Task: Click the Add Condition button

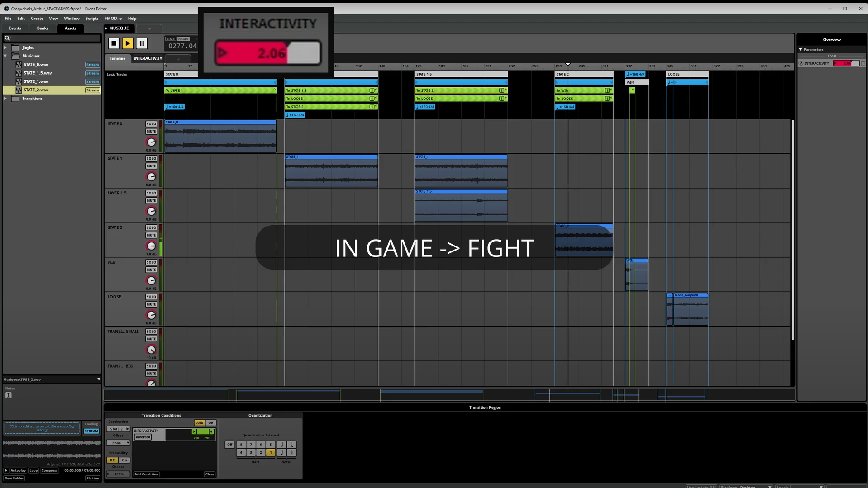Action: pyautogui.click(x=146, y=474)
